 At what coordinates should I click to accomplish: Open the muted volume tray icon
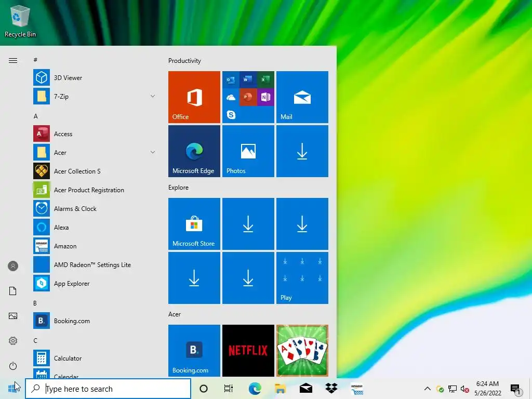tap(465, 389)
